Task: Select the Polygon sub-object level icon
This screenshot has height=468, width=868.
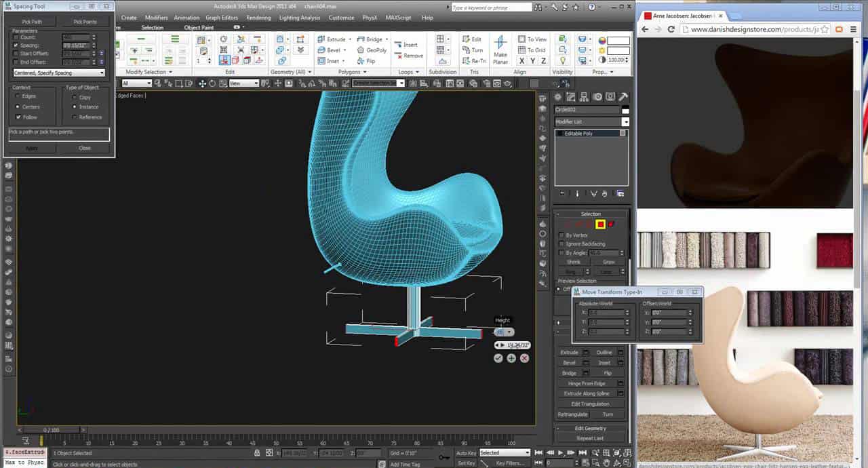Action: point(600,225)
